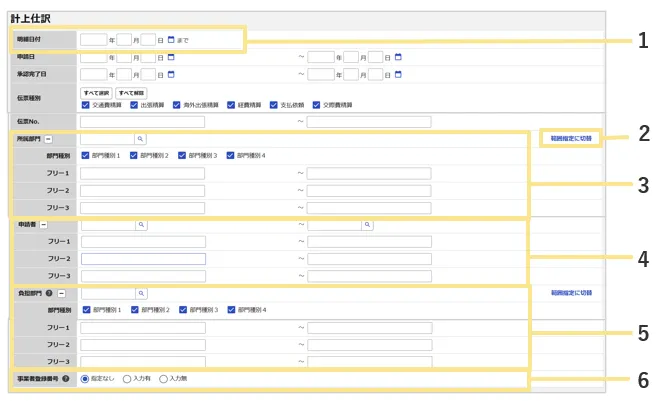Click search icon beside 所属部門 field
Viewport: 664px width, 401px height.
coord(141,139)
